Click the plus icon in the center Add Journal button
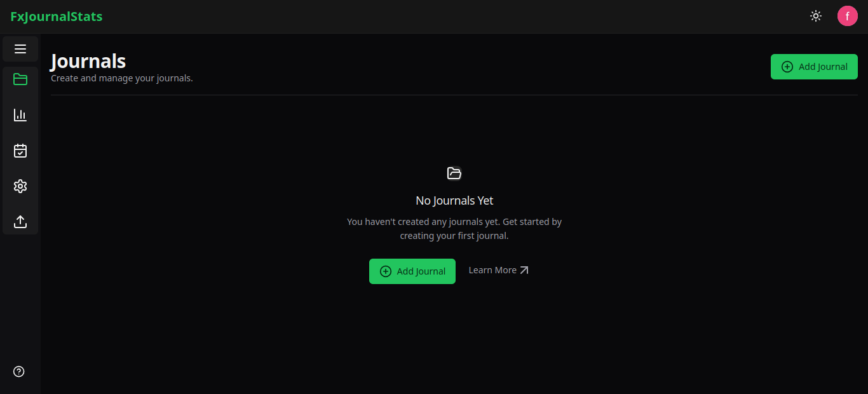The height and width of the screenshot is (394, 868). [x=386, y=271]
